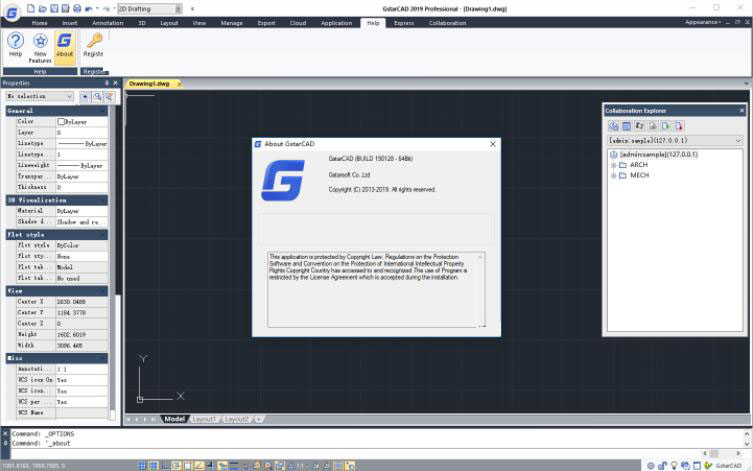The image size is (753, 471).
Task: Toggle the light bulb icon in status bar
Action: [x=674, y=465]
